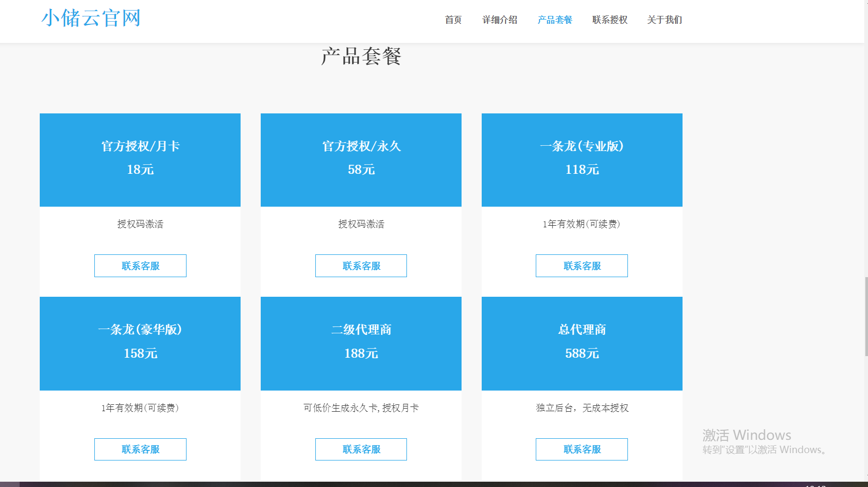
Task: Click the page's vertical scrollbar thumb
Action: [866, 317]
